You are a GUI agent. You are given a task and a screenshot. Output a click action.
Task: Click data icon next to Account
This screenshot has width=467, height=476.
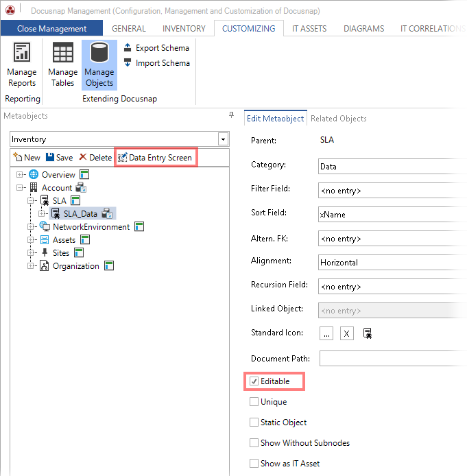click(81, 187)
